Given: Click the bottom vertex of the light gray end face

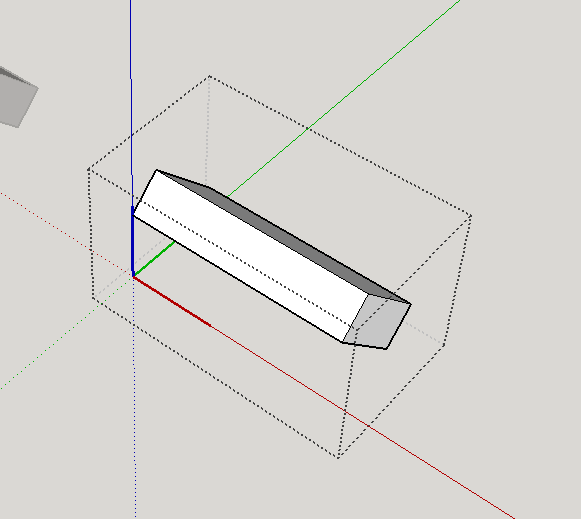Looking at the screenshot, I should click(x=386, y=349).
